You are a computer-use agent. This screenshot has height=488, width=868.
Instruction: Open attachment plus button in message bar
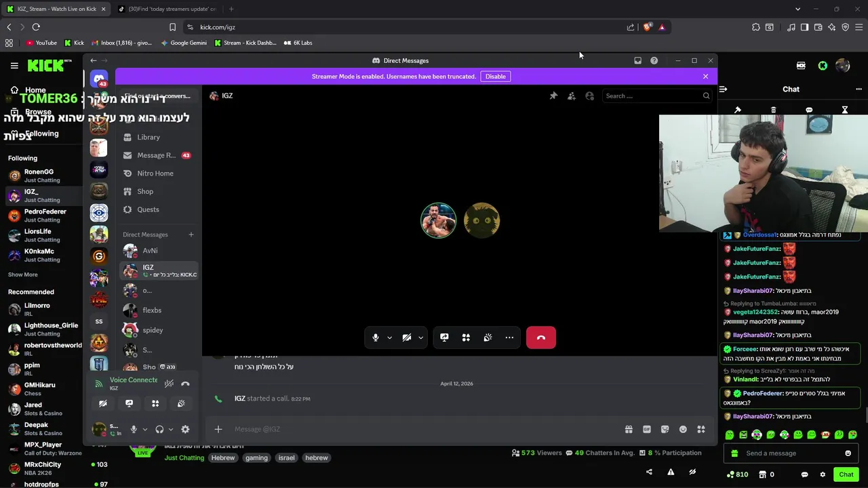(x=218, y=429)
